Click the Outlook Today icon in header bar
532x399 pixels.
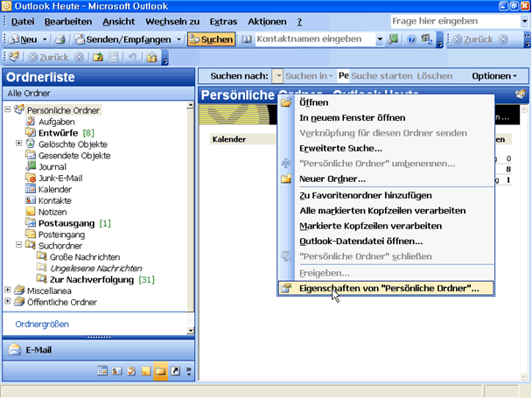point(520,94)
